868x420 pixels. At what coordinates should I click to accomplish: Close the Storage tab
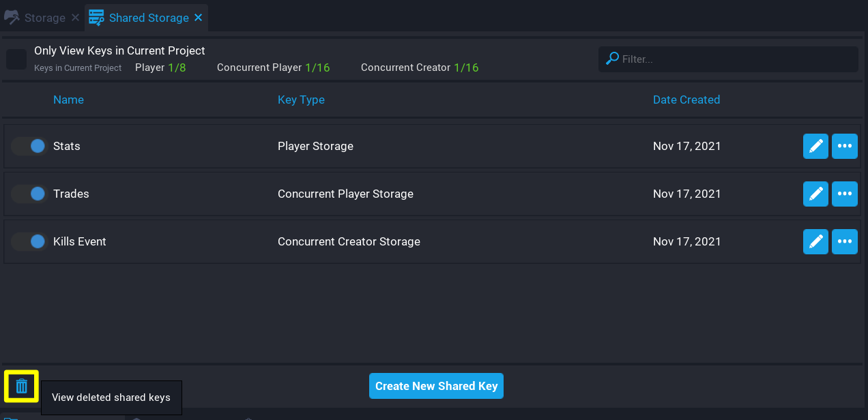76,18
